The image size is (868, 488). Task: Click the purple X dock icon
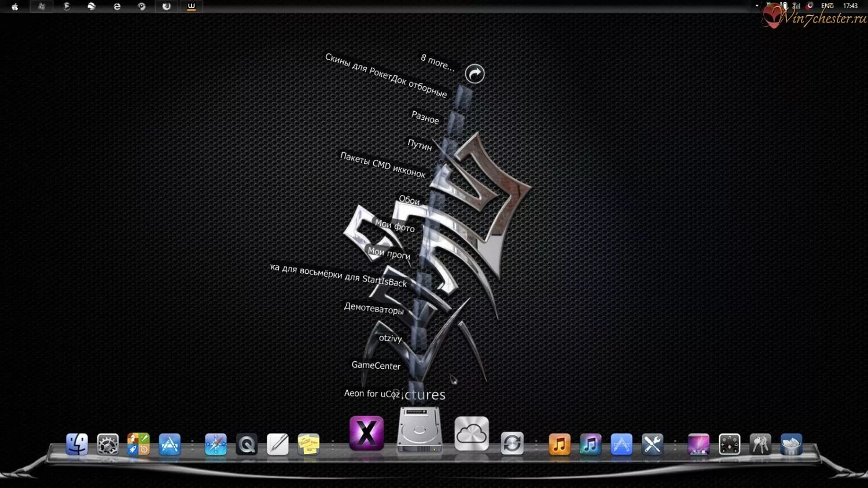[367, 433]
